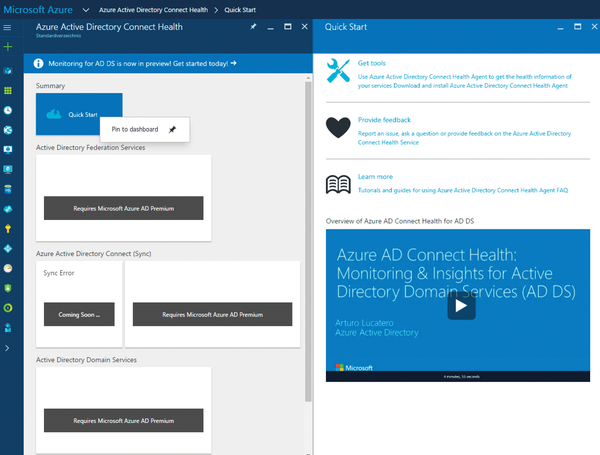Click Overview of Azure AD Connect Health label
This screenshot has height=455, width=600.
(x=400, y=221)
